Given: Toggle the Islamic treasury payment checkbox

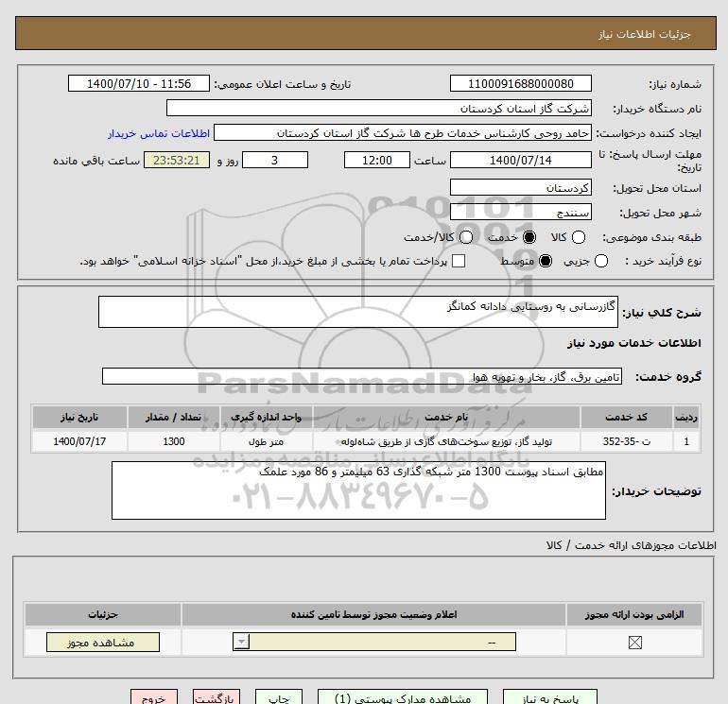Looking at the screenshot, I should pos(459,261).
